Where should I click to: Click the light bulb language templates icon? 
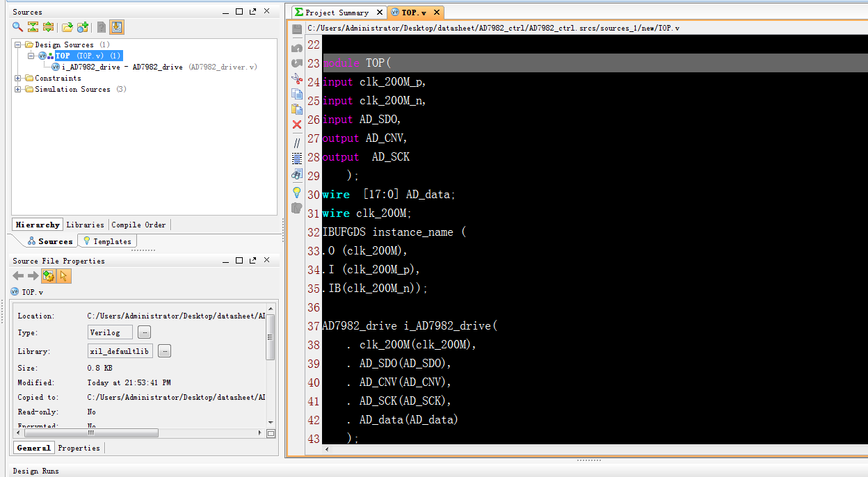pos(297,192)
